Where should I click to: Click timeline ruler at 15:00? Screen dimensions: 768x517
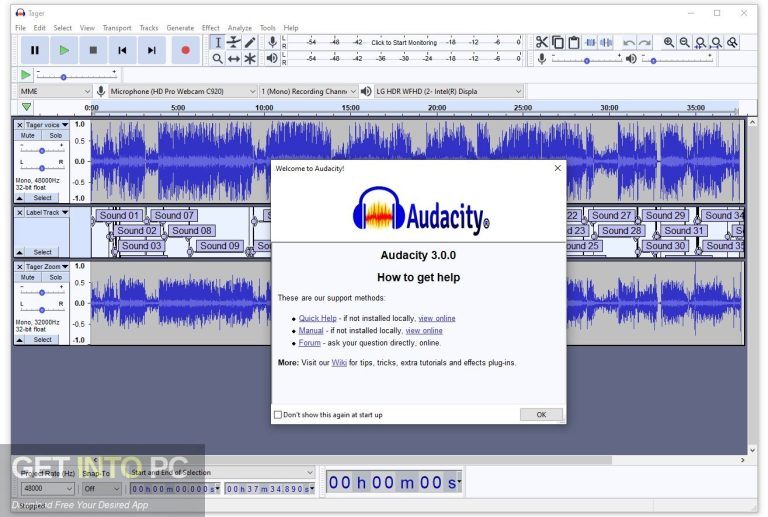tap(350, 107)
